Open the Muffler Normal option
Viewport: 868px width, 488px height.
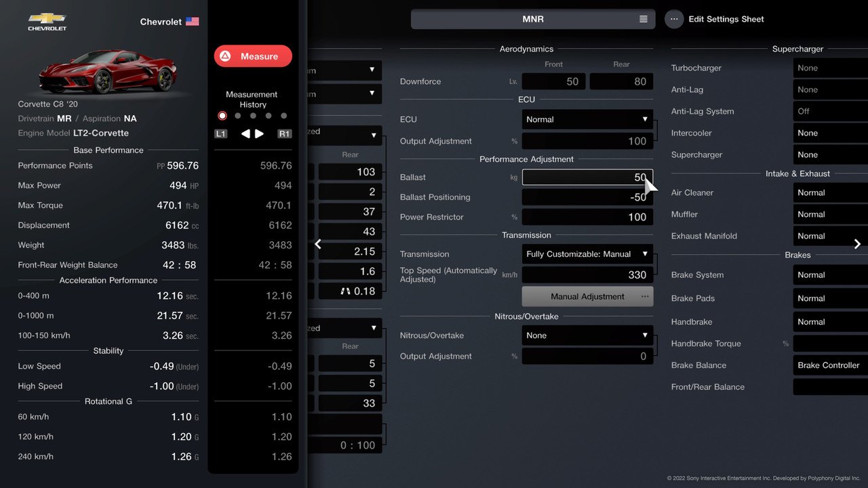[831, 214]
